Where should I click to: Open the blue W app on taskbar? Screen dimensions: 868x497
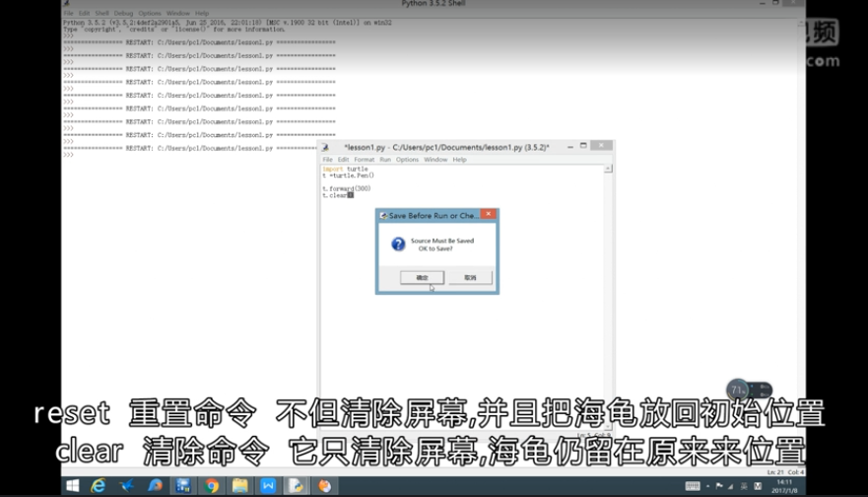(x=268, y=486)
